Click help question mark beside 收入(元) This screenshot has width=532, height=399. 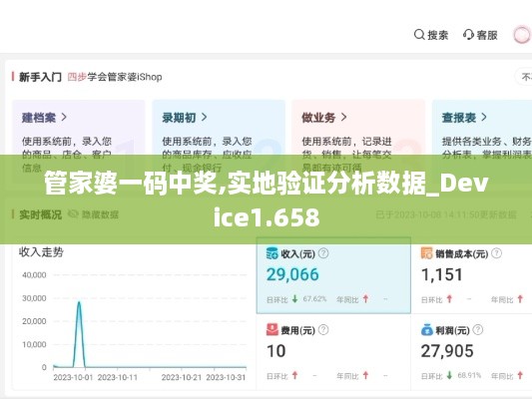(x=323, y=253)
